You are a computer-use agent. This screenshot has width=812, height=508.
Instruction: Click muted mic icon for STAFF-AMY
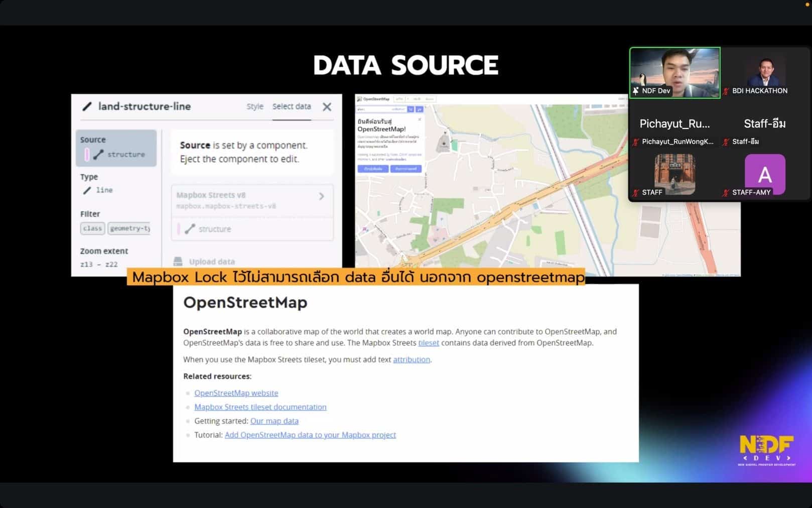click(x=726, y=193)
